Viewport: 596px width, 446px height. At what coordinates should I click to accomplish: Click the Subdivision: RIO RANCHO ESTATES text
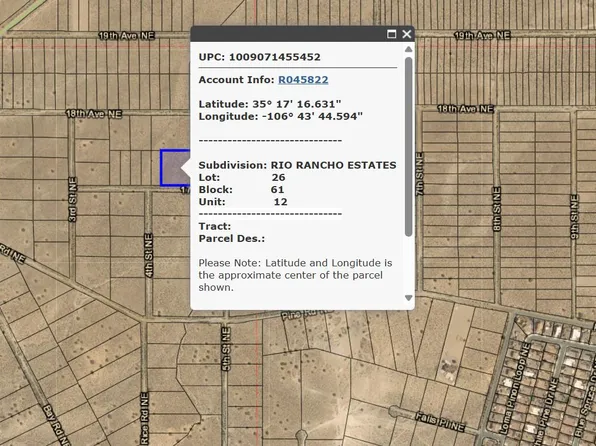click(297, 165)
